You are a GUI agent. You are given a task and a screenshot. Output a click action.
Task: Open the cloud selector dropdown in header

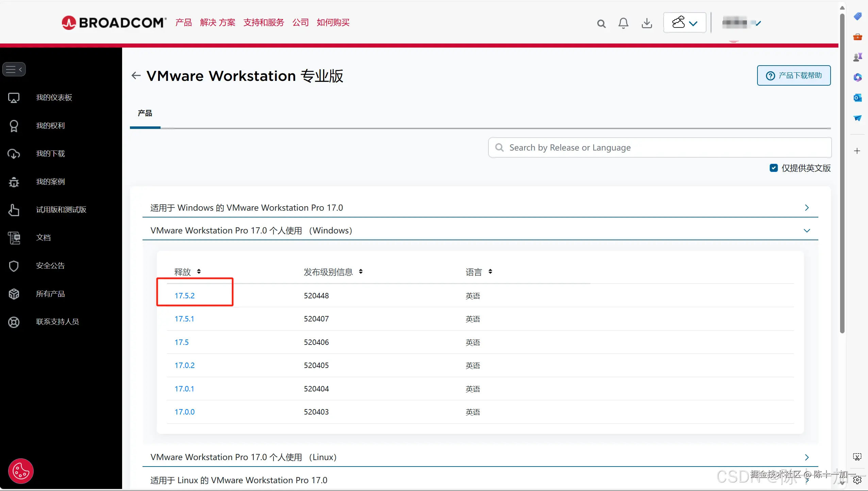click(x=684, y=23)
